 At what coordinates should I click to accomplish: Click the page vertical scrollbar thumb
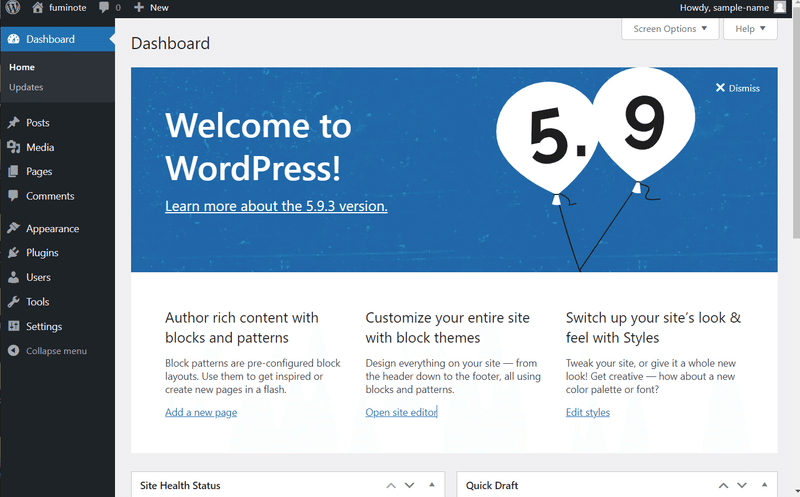pos(796,120)
